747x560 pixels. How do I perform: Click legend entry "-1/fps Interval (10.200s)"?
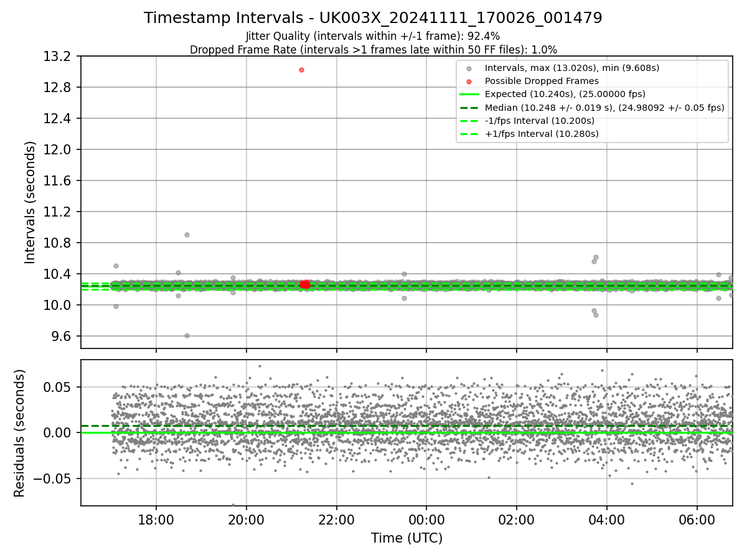click(540, 121)
